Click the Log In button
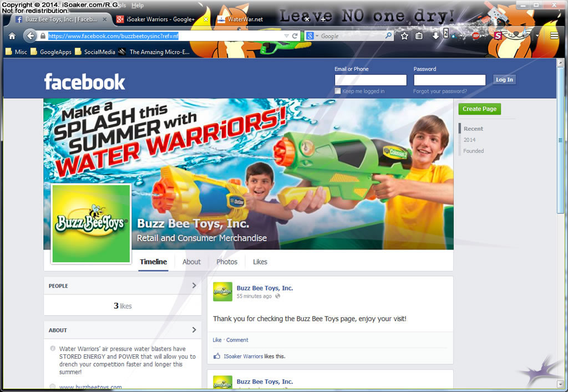The width and height of the screenshot is (568, 392). [x=504, y=80]
